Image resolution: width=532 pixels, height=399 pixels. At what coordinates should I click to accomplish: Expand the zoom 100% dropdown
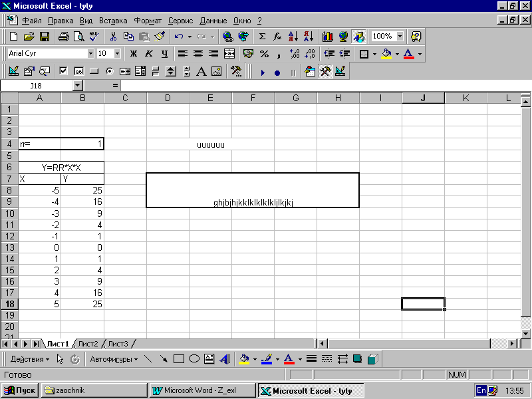[x=400, y=37]
